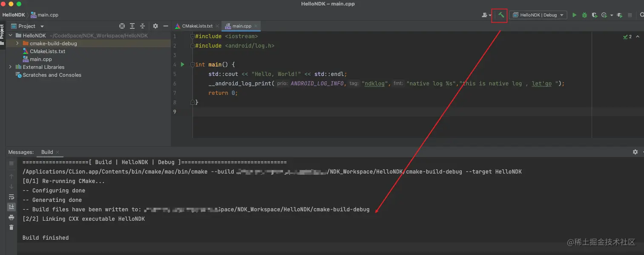This screenshot has width=644, height=255.
Task: Select Scratches and Consoles in the tree
Action: tap(52, 75)
